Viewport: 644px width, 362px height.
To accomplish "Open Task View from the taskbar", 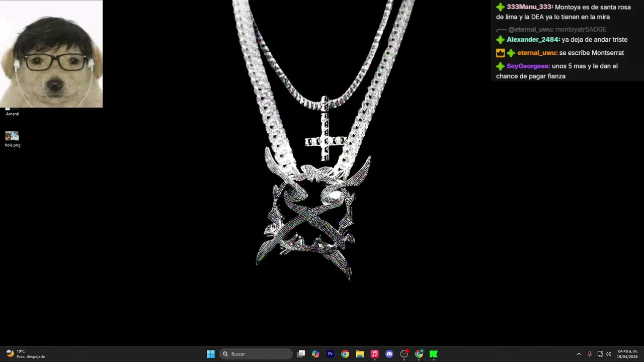I will coord(301,354).
